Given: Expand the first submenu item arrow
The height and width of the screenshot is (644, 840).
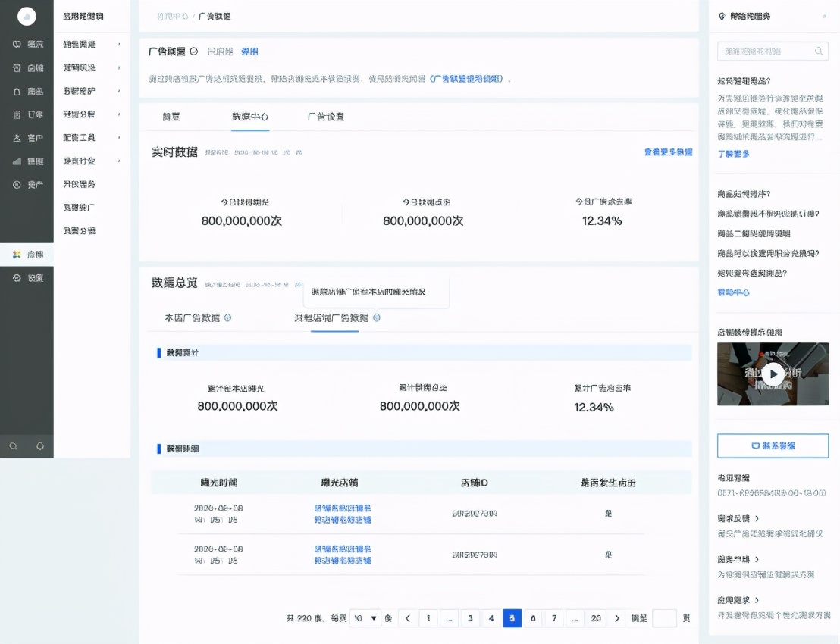Looking at the screenshot, I should [119, 45].
